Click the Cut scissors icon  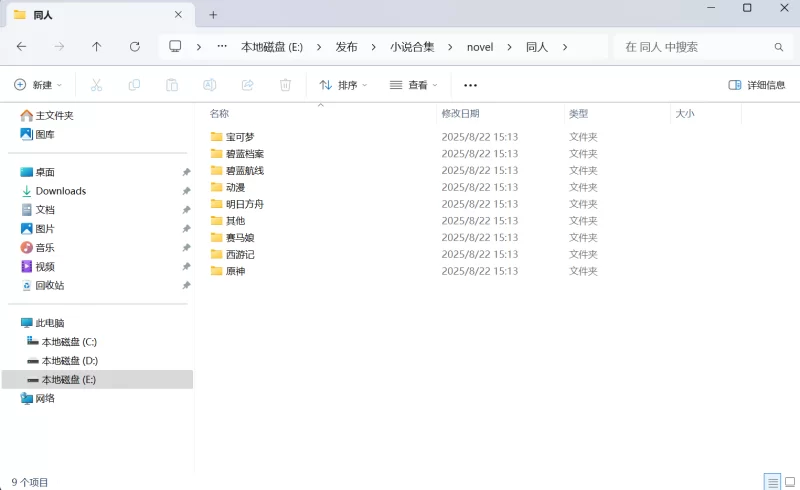[96, 85]
